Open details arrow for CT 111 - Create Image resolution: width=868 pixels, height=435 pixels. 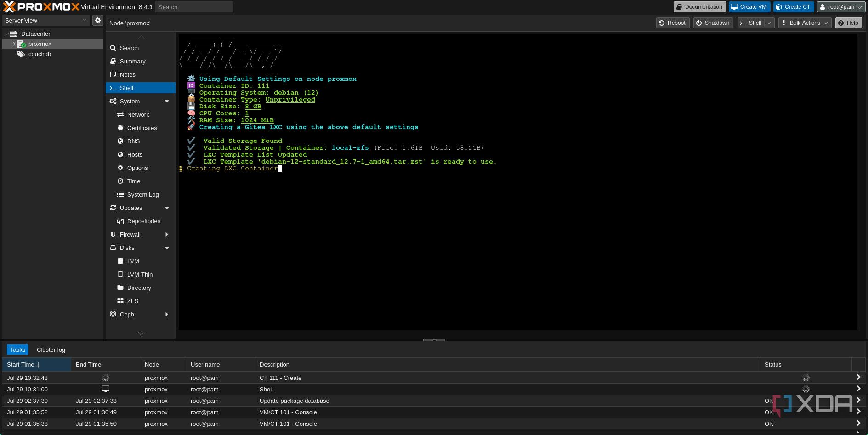[858, 377]
